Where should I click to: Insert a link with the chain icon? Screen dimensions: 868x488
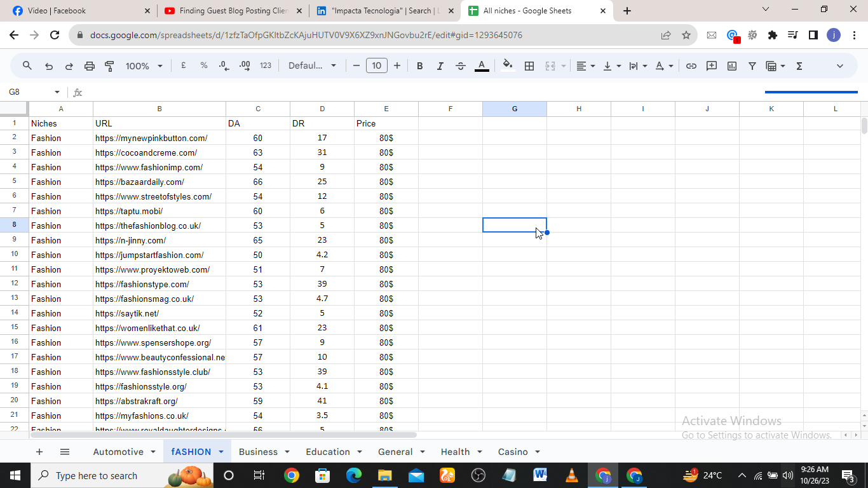691,66
